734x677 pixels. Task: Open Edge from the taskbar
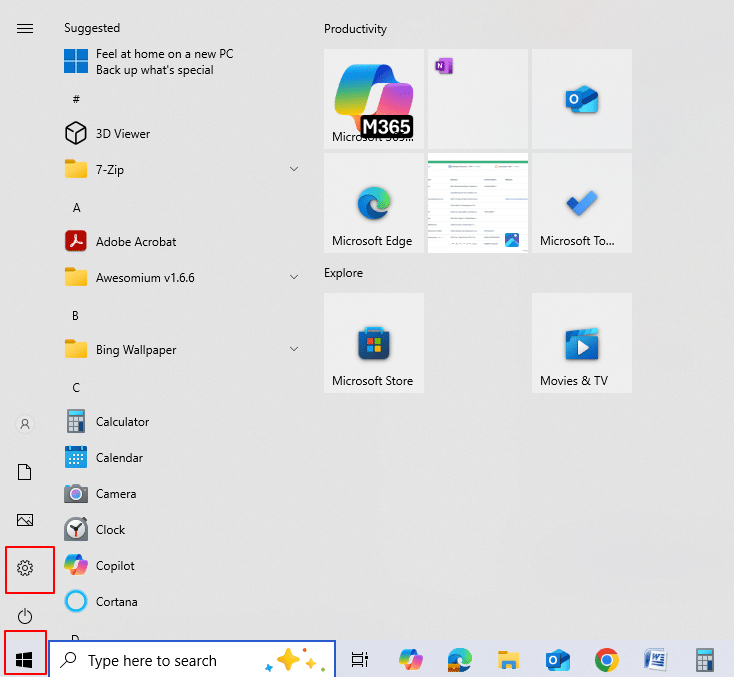tap(460, 660)
